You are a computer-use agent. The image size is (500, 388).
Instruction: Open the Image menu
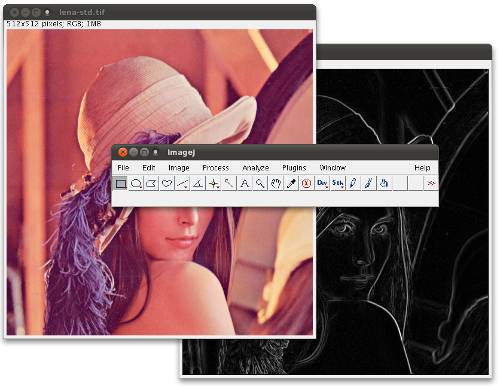pyautogui.click(x=179, y=168)
